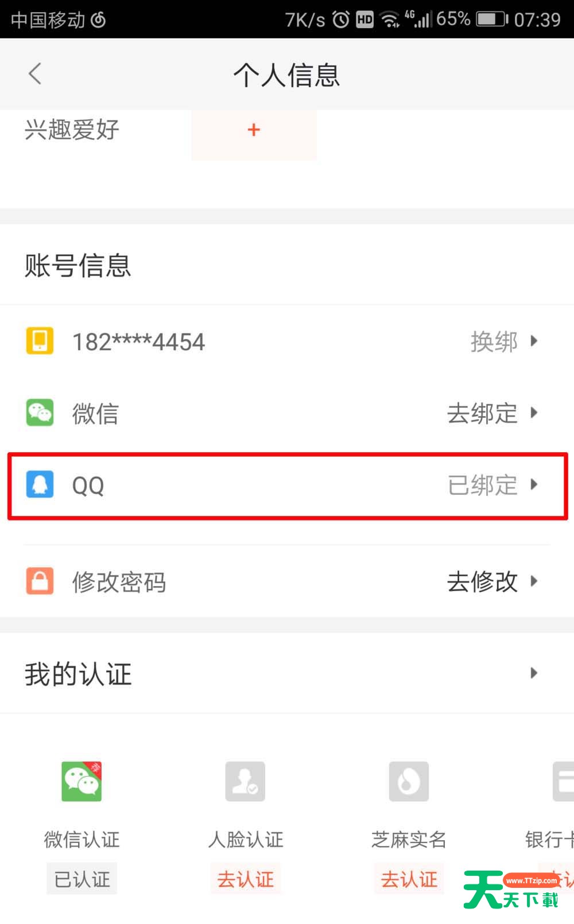Screen dimensions: 574x924
Task: Tap 去认证 under face verification
Action: click(x=245, y=878)
